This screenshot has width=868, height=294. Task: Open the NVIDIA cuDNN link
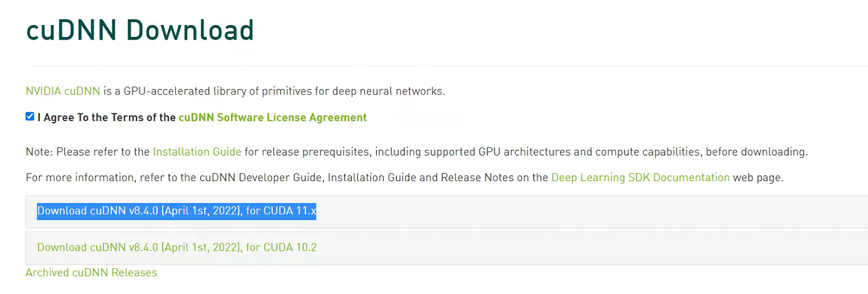click(x=63, y=91)
